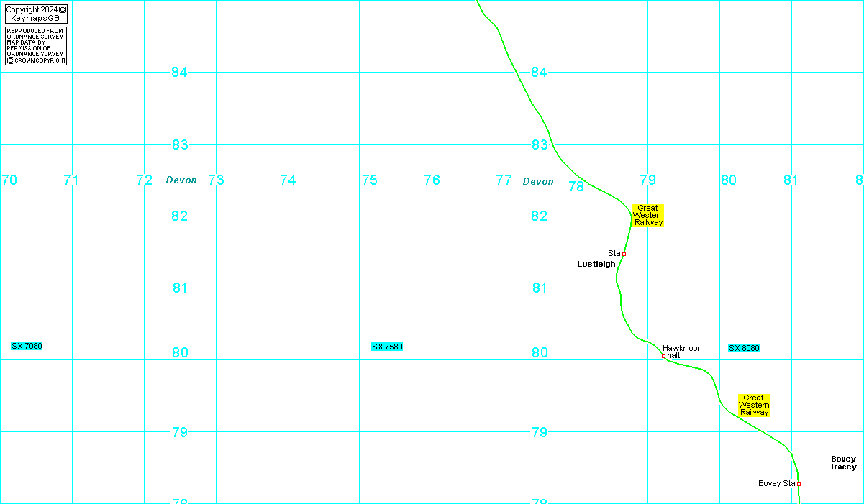This screenshot has width=864, height=504.
Task: Select the Lustleigh place name
Action: pyautogui.click(x=596, y=264)
